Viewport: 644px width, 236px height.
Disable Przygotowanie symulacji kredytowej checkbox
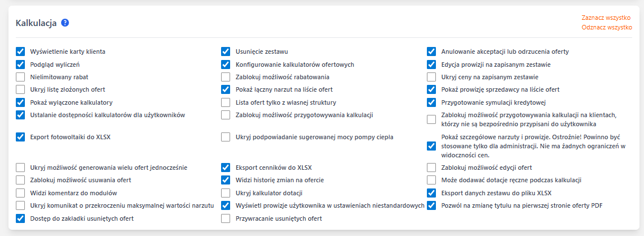pyautogui.click(x=431, y=102)
